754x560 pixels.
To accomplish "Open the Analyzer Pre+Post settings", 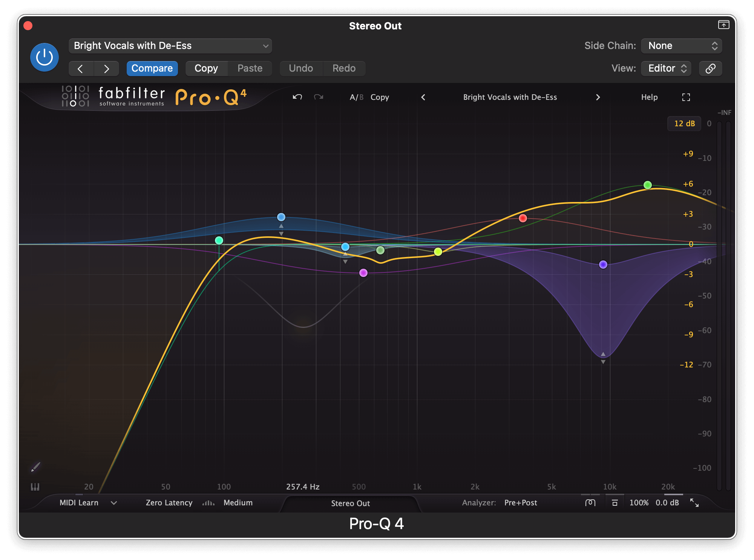I will (x=521, y=503).
